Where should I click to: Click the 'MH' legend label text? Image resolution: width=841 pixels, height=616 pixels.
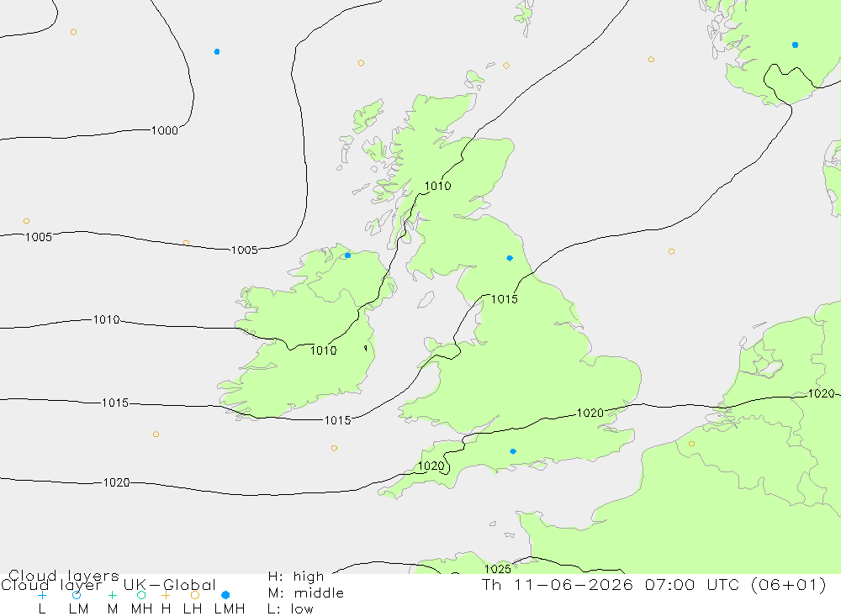141,609
